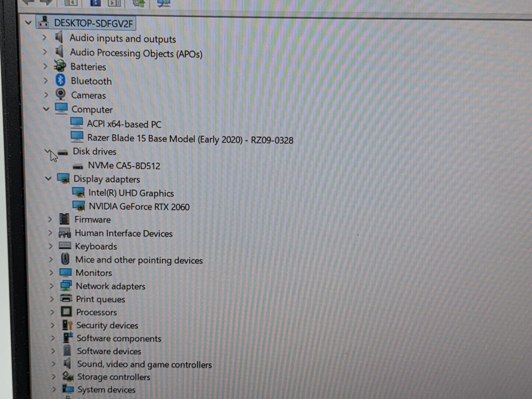Click the Security devices key icon
532x399 pixels.
[x=67, y=325]
